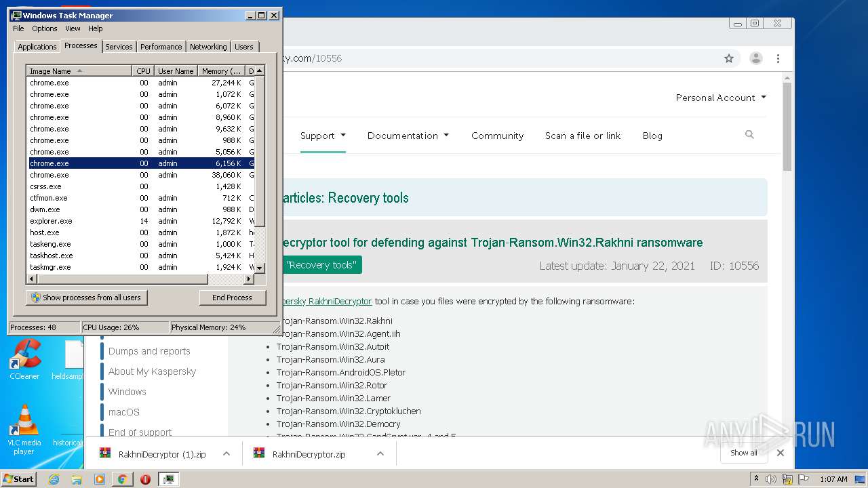Click RakhniDecryptor (1).zip file icon
Image resolution: width=868 pixels, height=488 pixels.
pos(105,453)
